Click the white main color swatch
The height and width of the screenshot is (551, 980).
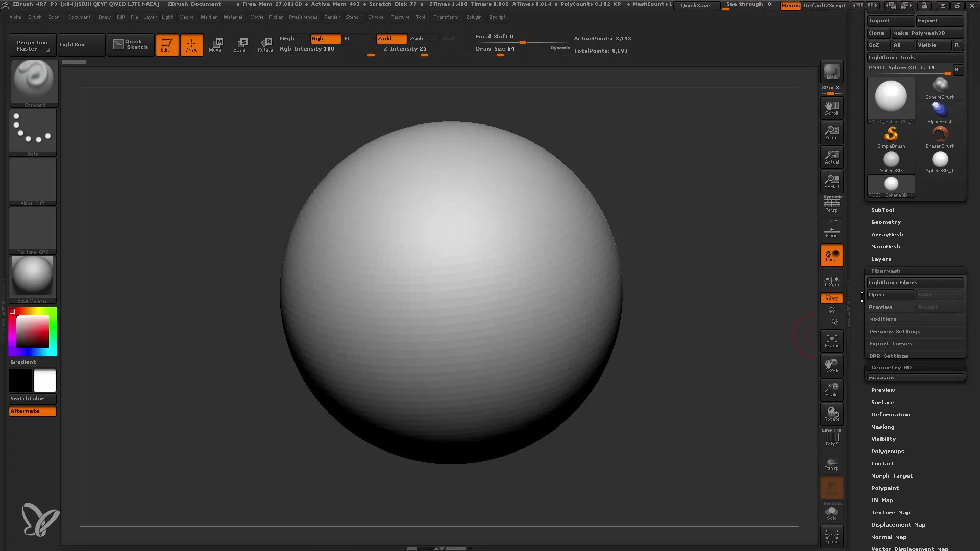[45, 381]
